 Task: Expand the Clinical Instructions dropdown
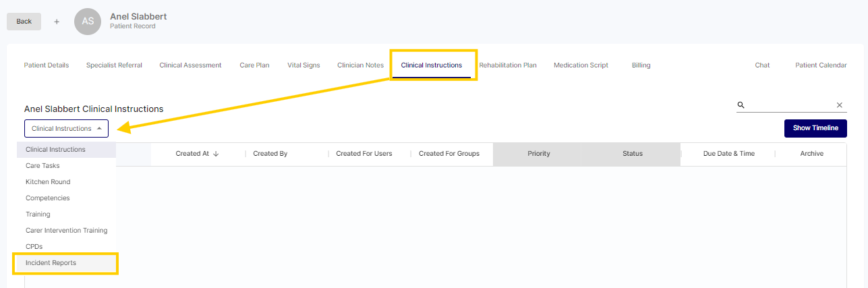[x=66, y=128]
